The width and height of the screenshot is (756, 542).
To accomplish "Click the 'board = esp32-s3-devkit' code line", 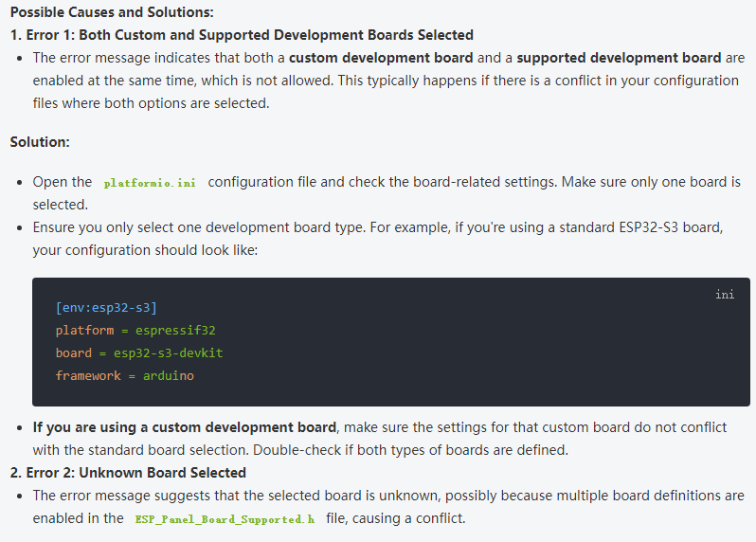I will (x=139, y=353).
